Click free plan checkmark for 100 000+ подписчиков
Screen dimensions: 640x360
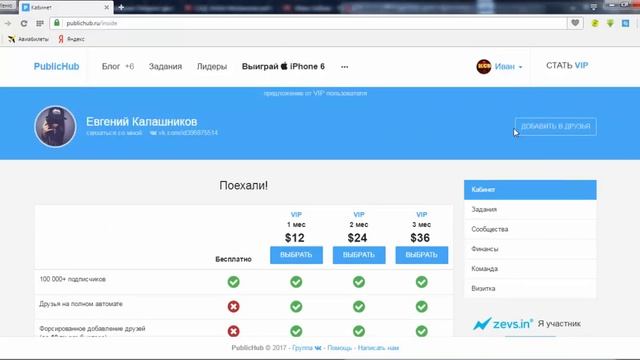[x=233, y=282]
